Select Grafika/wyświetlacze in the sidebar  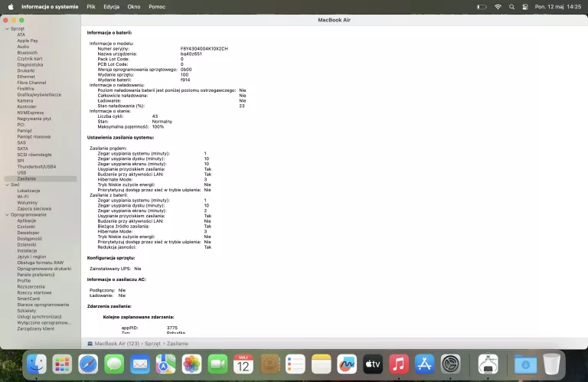coord(39,95)
